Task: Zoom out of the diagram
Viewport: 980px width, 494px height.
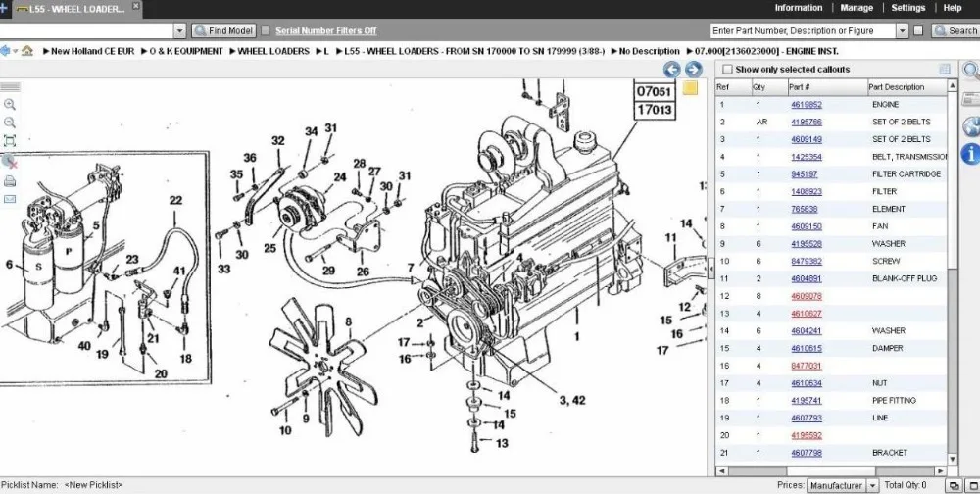Action: tap(10, 123)
